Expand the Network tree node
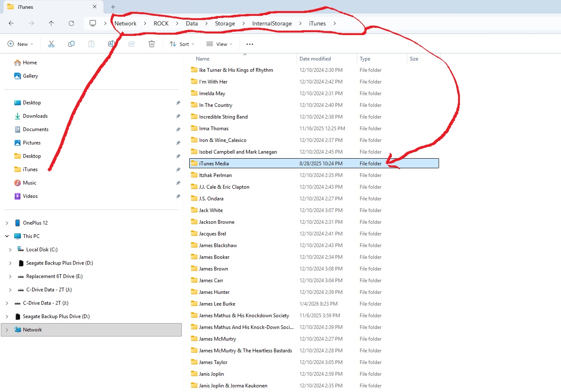Viewport: 561px width, 392px height. tap(7, 330)
